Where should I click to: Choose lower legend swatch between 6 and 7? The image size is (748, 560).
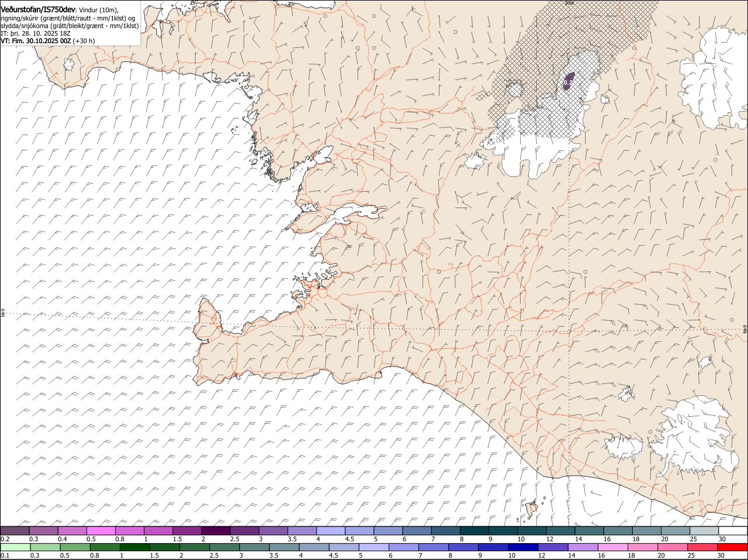tap(403, 547)
